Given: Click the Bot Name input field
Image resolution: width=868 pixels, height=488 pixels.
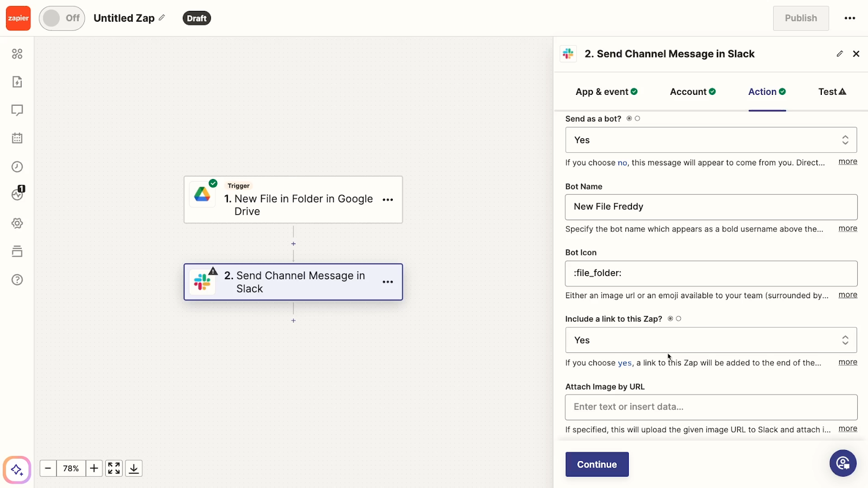Looking at the screenshot, I should [711, 207].
